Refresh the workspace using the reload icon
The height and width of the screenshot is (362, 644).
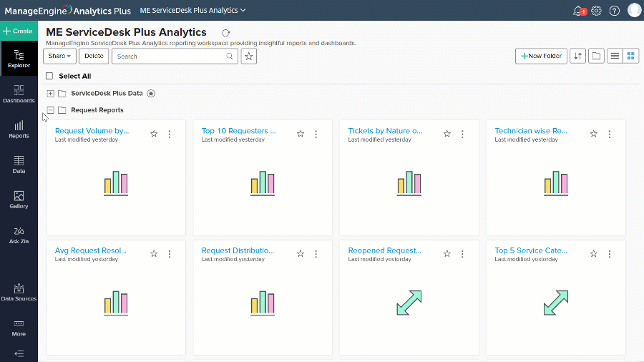point(226,33)
